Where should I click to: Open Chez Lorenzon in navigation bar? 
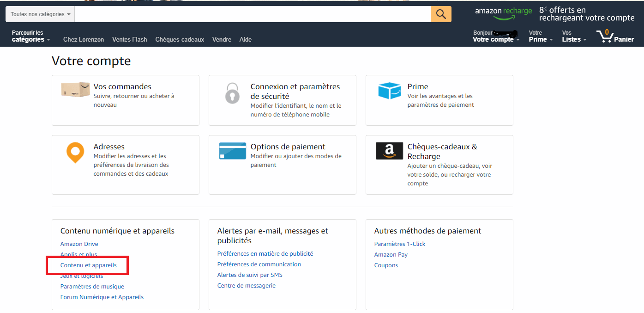coord(84,39)
